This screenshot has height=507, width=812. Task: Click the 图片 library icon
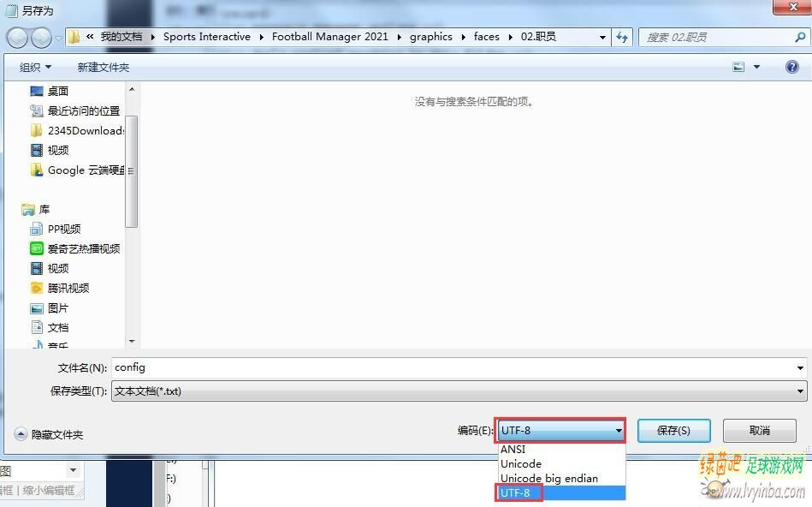click(x=37, y=308)
